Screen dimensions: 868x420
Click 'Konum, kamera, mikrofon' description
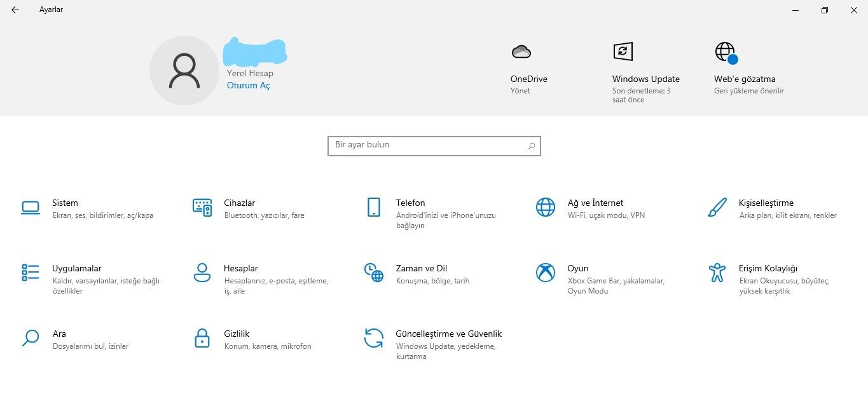click(268, 346)
